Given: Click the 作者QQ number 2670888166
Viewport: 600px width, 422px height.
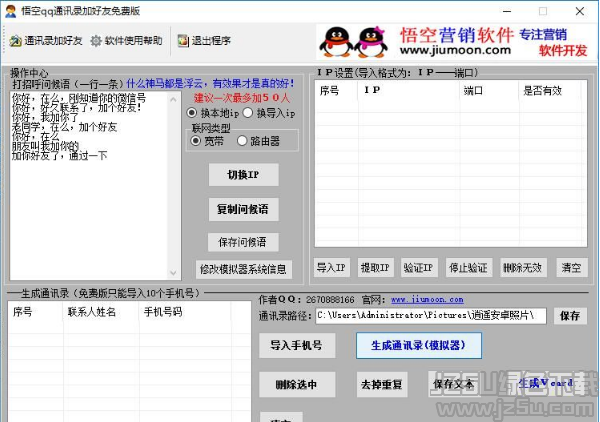Looking at the screenshot, I should [330, 300].
